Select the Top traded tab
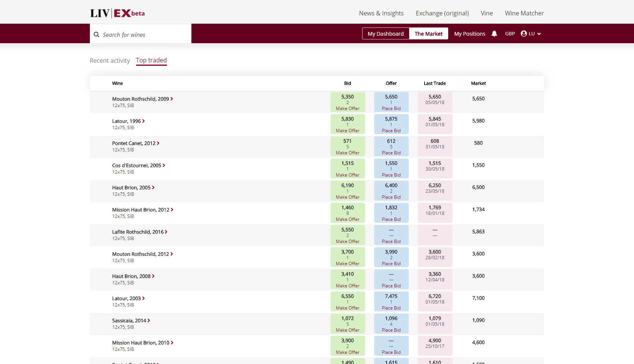 151,60
